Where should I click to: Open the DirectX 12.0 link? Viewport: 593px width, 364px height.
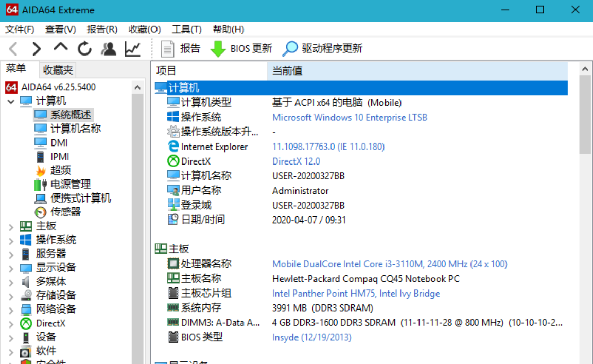(296, 161)
